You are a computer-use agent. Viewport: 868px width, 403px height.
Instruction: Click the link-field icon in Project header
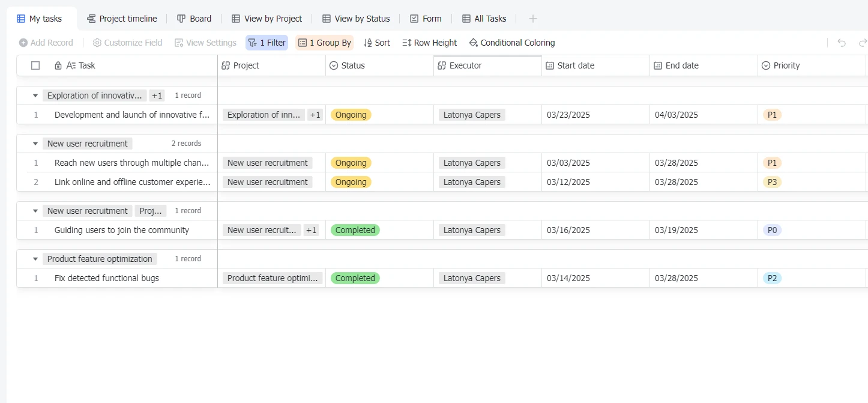(x=226, y=65)
